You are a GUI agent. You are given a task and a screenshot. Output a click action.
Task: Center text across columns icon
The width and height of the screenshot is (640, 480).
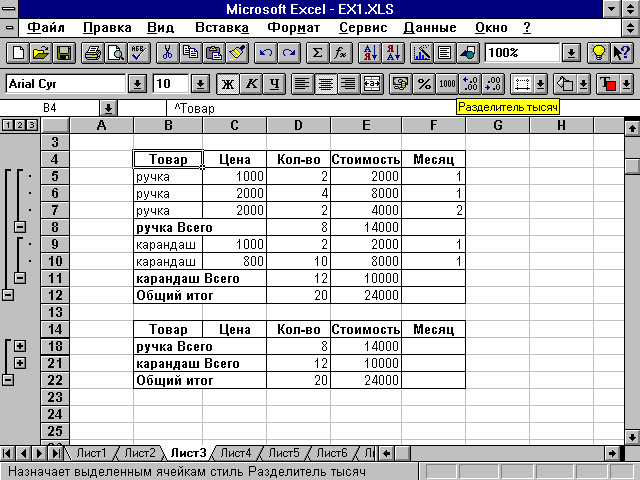pos(372,84)
